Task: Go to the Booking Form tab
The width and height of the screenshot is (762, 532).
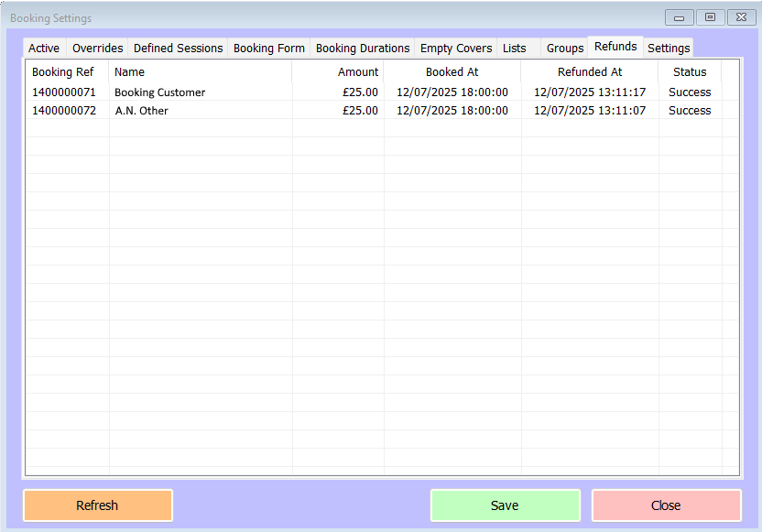Action: coord(269,49)
